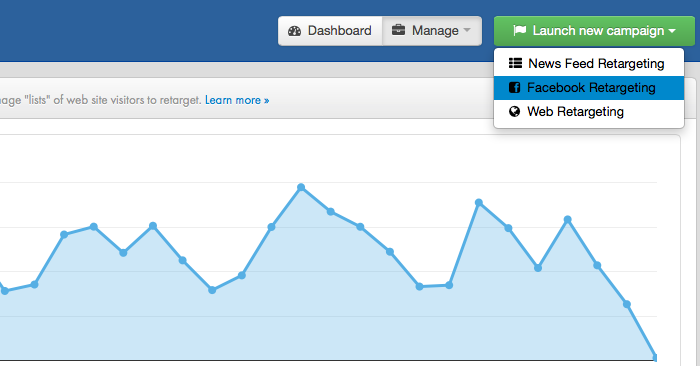Click the highest peak point on chart

pos(301,187)
